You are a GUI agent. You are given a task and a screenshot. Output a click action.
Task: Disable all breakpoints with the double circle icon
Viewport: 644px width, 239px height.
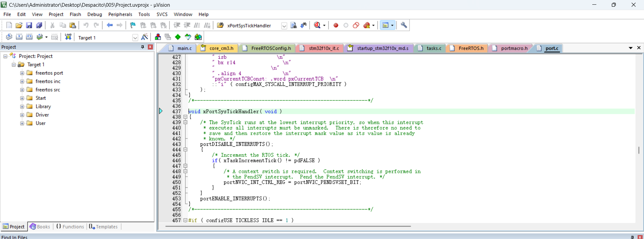coord(356,25)
